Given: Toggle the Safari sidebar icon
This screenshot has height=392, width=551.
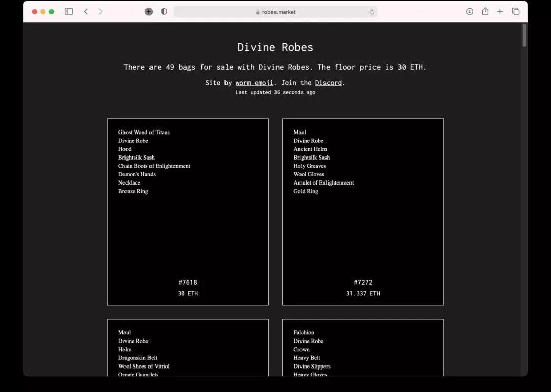Looking at the screenshot, I should point(69,12).
